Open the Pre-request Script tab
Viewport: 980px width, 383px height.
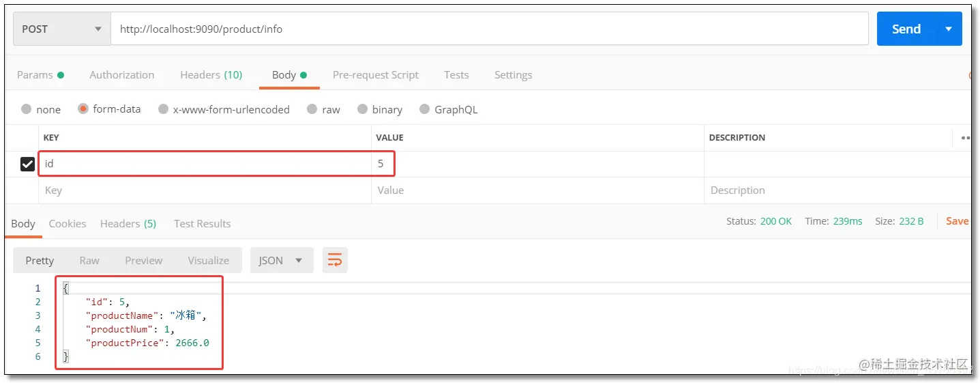(376, 75)
